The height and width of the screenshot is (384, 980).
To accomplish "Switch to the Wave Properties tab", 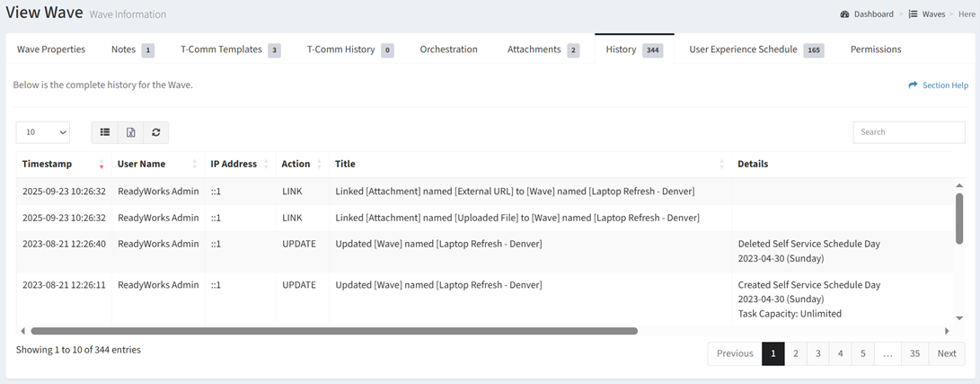I will pyautogui.click(x=51, y=49).
